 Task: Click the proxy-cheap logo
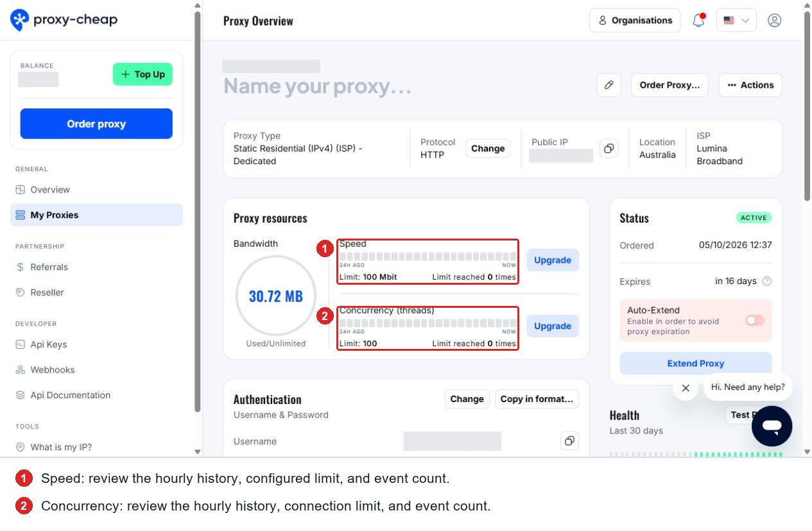point(64,20)
